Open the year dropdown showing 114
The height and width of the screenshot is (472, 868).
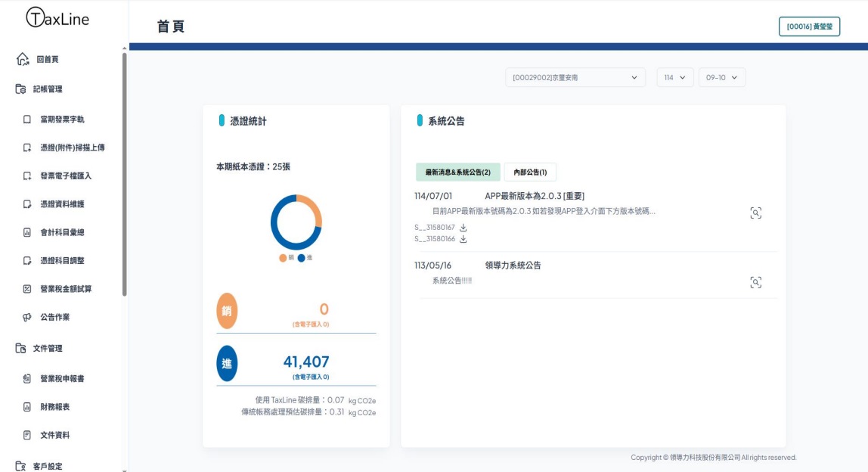point(674,77)
